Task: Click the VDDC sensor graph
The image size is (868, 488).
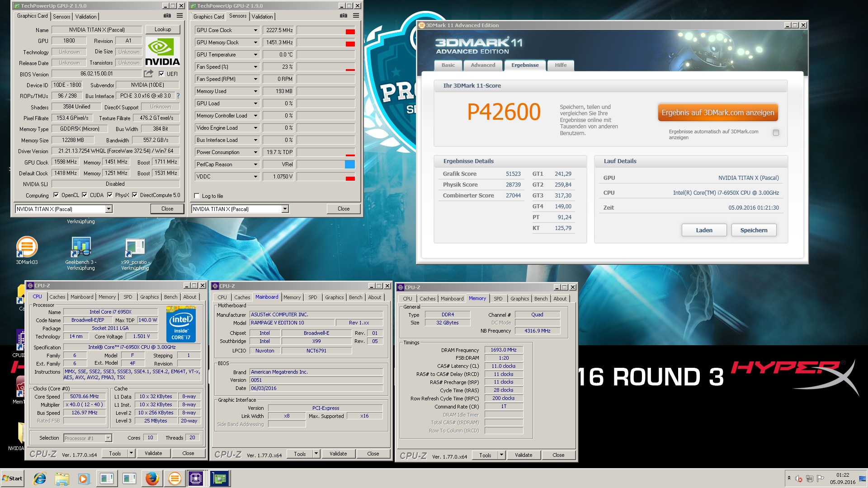Action: pos(325,177)
